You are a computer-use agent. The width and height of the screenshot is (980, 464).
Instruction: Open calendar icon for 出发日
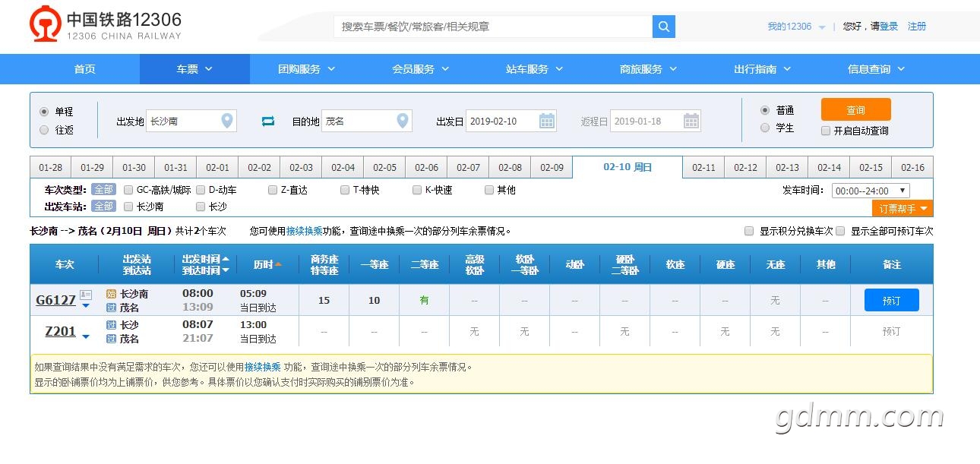pyautogui.click(x=547, y=121)
